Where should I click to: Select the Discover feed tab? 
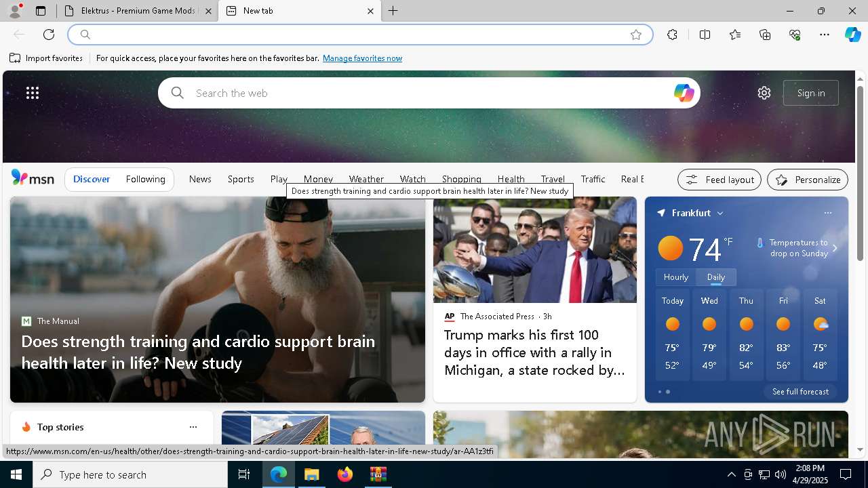click(x=92, y=179)
